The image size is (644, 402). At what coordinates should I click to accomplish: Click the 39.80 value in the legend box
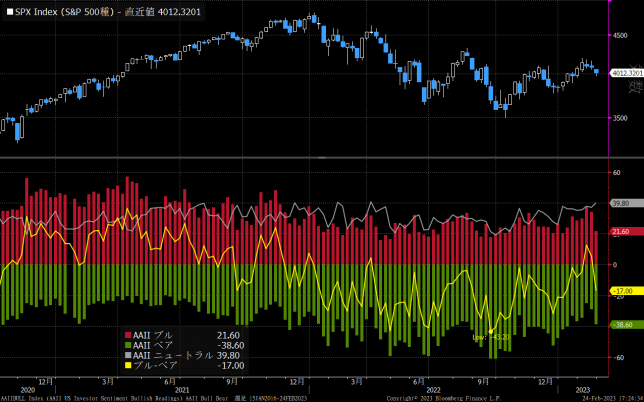[228, 356]
